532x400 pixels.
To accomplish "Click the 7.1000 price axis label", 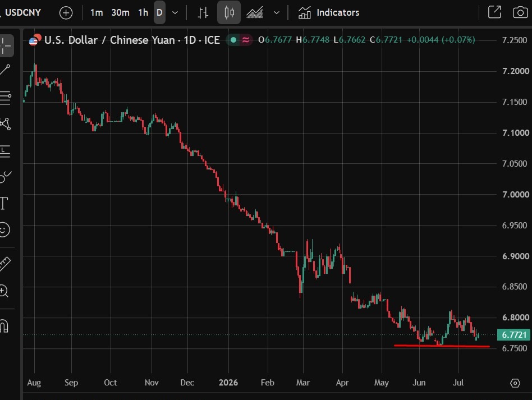I will tap(515, 132).
